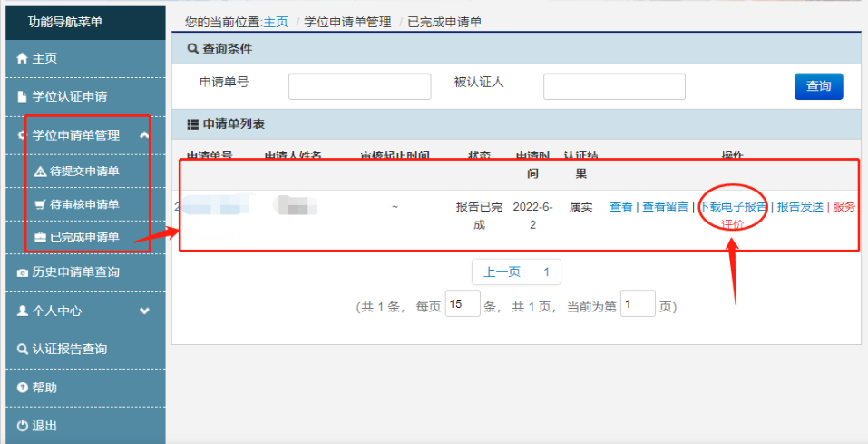Click the 上一页 pagination button
This screenshot has height=444, width=868.
click(502, 271)
